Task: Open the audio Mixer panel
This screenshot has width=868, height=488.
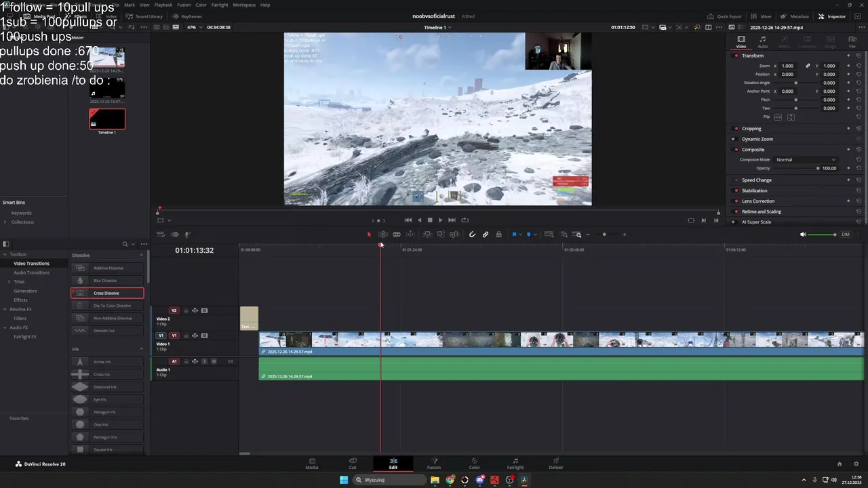Action: coord(762,16)
